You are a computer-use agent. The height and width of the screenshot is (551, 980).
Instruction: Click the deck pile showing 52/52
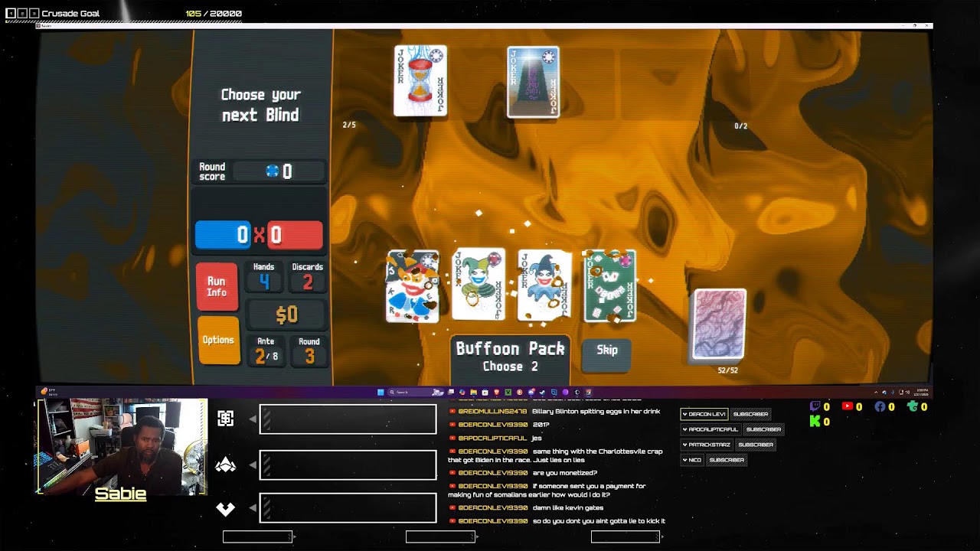tap(720, 324)
